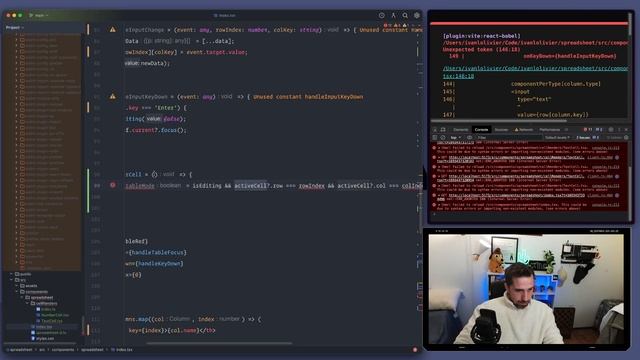Click the last console.ts source link in console
Image resolution: width=640 pixels, height=360 pixels.
(605, 204)
